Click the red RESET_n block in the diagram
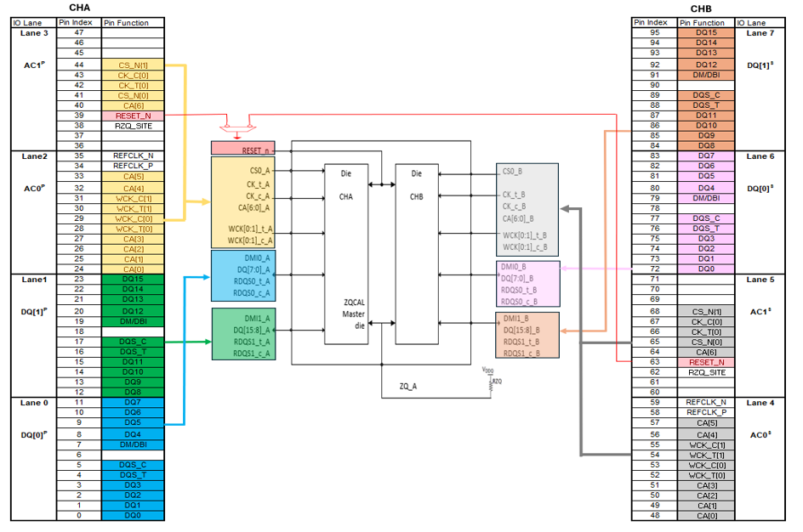 coord(242,149)
